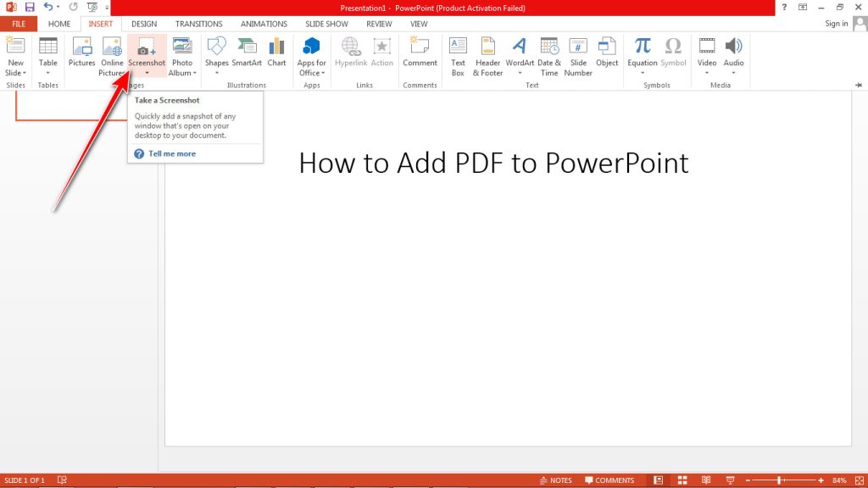This screenshot has width=868, height=488.
Task: Switch to Slide Sorter view
Action: (x=682, y=480)
